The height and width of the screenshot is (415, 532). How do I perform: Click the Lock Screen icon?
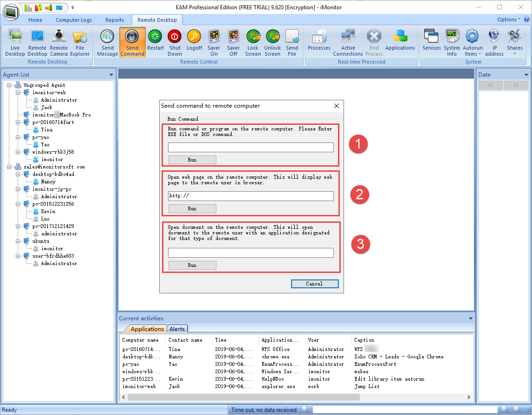253,42
